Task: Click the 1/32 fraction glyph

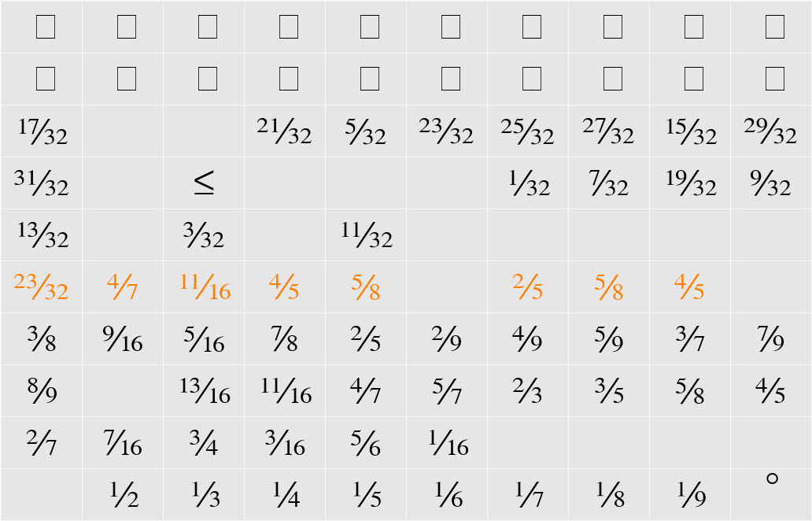Action: [529, 183]
